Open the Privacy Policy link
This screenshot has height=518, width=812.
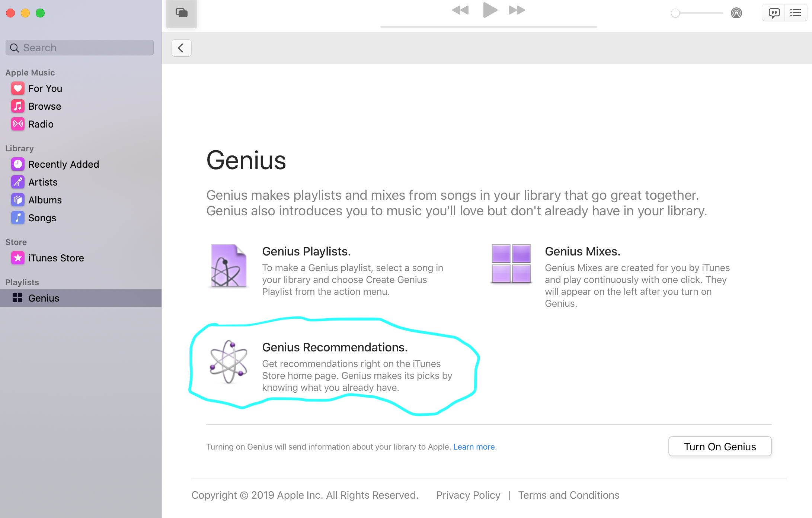[x=468, y=495]
